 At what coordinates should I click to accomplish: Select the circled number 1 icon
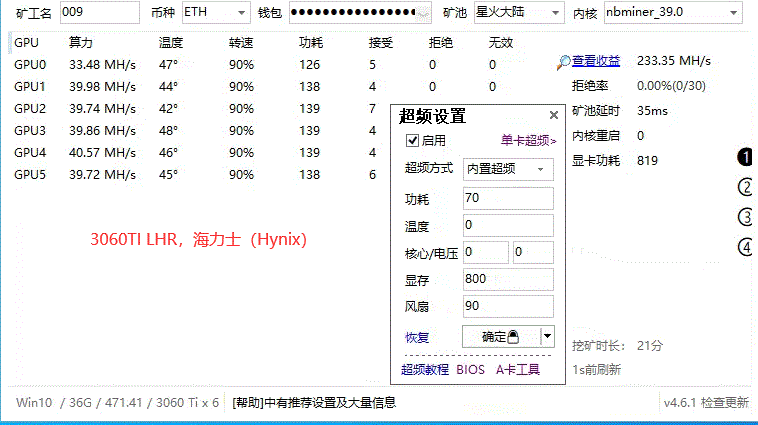(x=745, y=157)
